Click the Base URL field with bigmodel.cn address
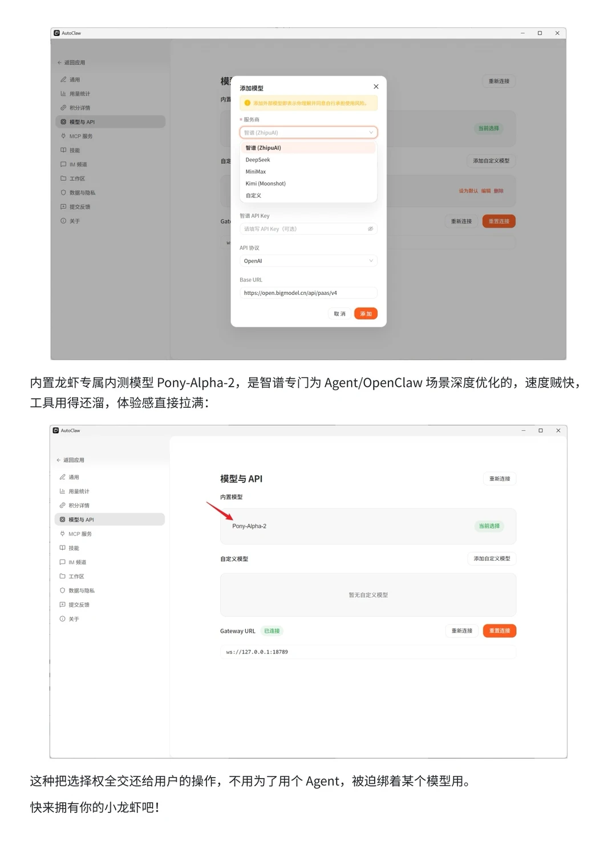616x862 pixels. point(309,293)
